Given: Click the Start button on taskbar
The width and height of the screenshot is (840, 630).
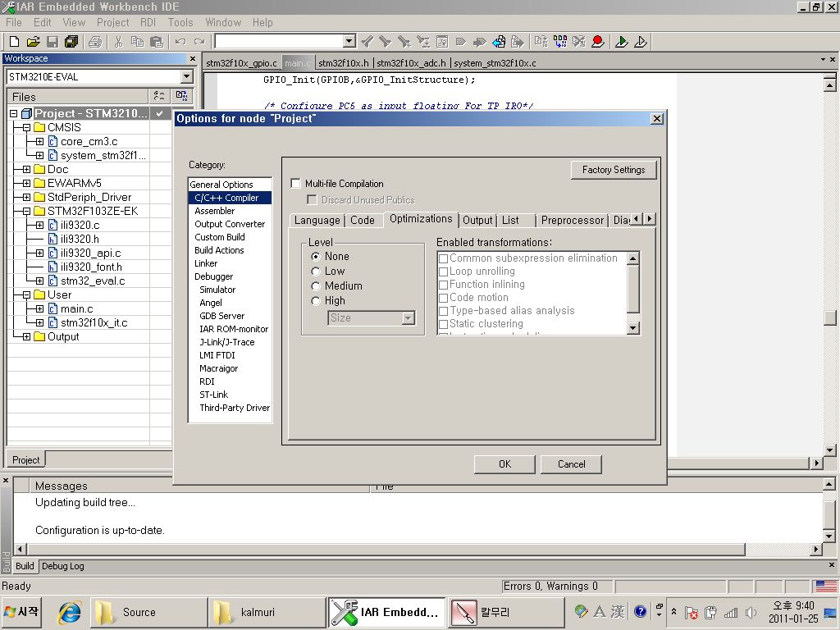Looking at the screenshot, I should pos(21,612).
